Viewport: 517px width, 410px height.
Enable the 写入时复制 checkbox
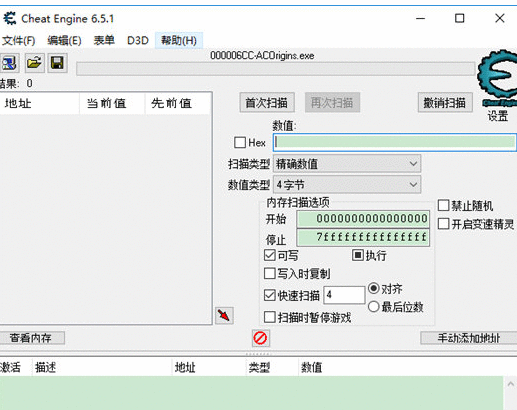pyautogui.click(x=269, y=274)
